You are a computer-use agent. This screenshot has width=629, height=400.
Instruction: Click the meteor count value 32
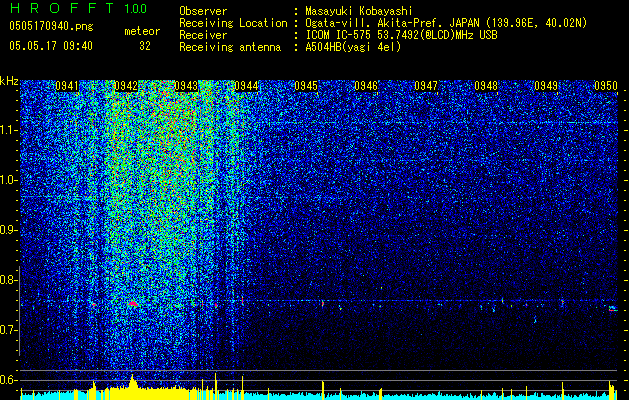click(x=145, y=46)
